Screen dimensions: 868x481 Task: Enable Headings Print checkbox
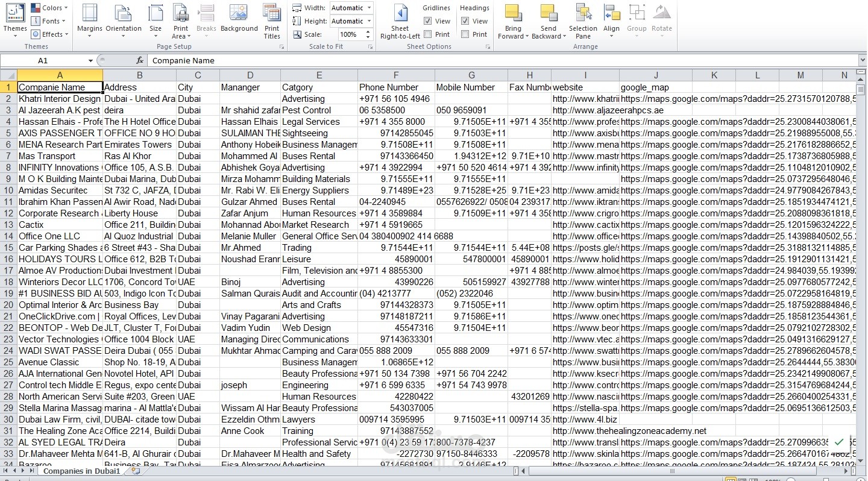465,34
